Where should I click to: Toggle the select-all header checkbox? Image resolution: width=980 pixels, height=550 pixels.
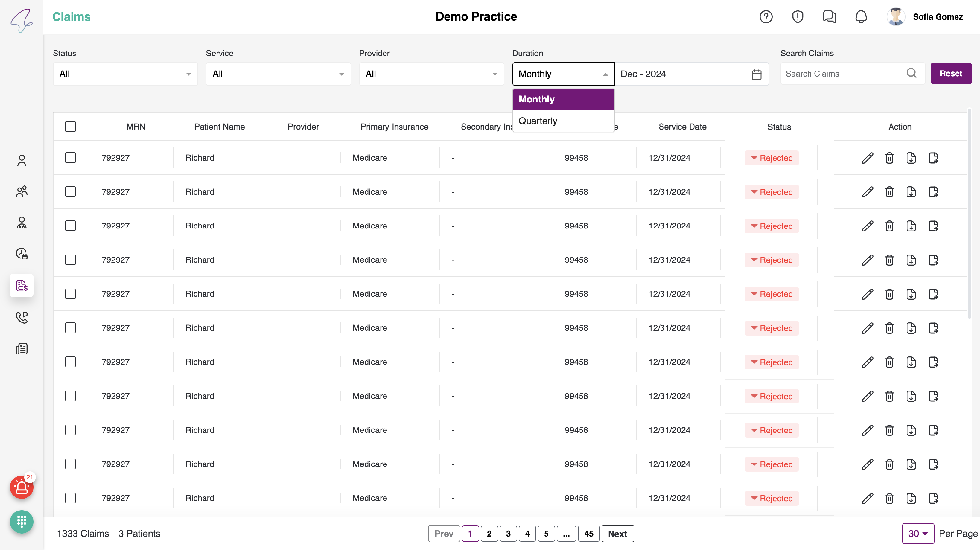coord(70,127)
